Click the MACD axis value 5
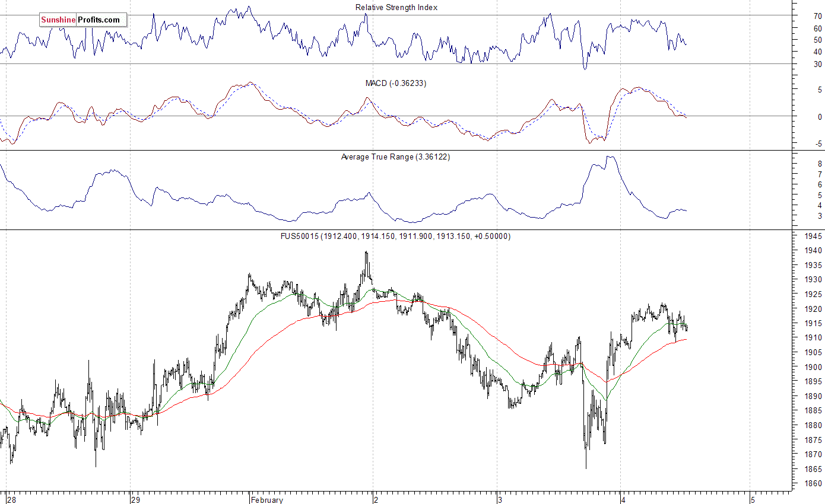Image resolution: width=825 pixels, height=504 pixels. click(820, 90)
